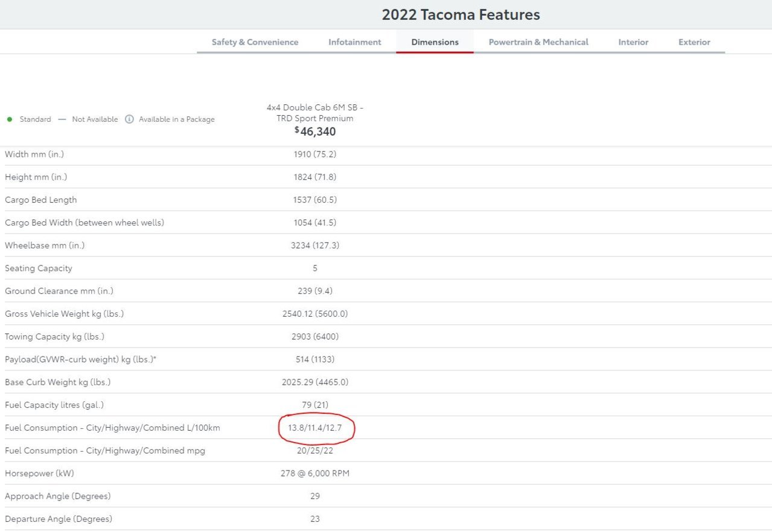This screenshot has height=532, width=772.
Task: Click the Ground Clearance mm (in.) label
Action: point(59,291)
